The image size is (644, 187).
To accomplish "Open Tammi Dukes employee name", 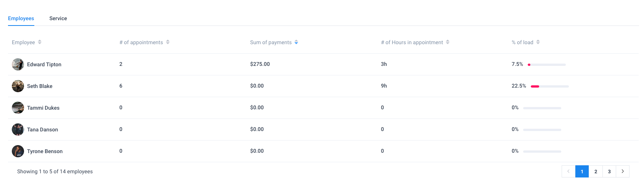I will [x=43, y=108].
